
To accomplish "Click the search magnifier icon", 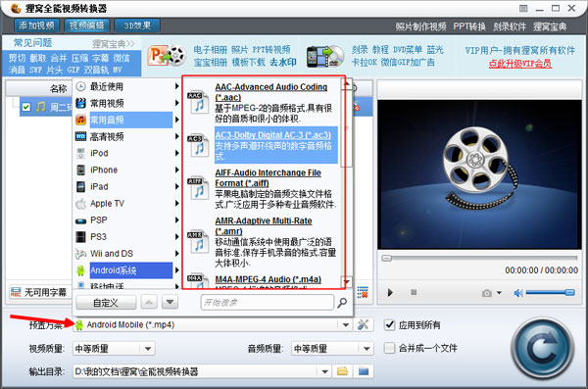I will tap(342, 303).
